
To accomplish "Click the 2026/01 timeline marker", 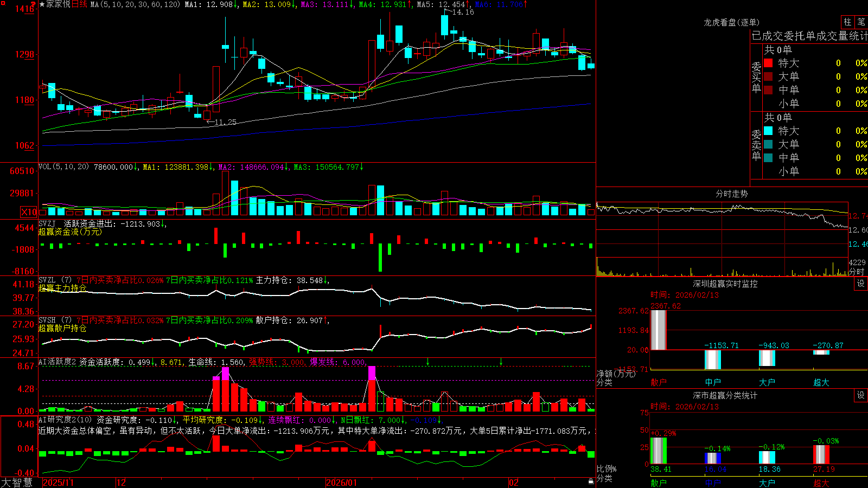I will pyautogui.click(x=341, y=483).
